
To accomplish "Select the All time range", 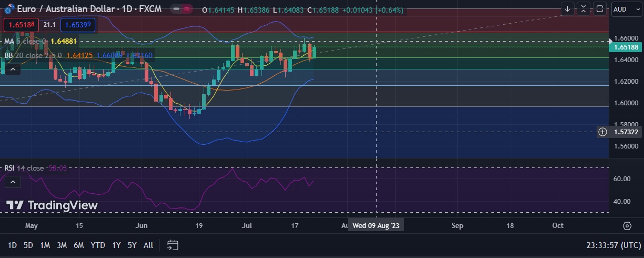I will 148,245.
